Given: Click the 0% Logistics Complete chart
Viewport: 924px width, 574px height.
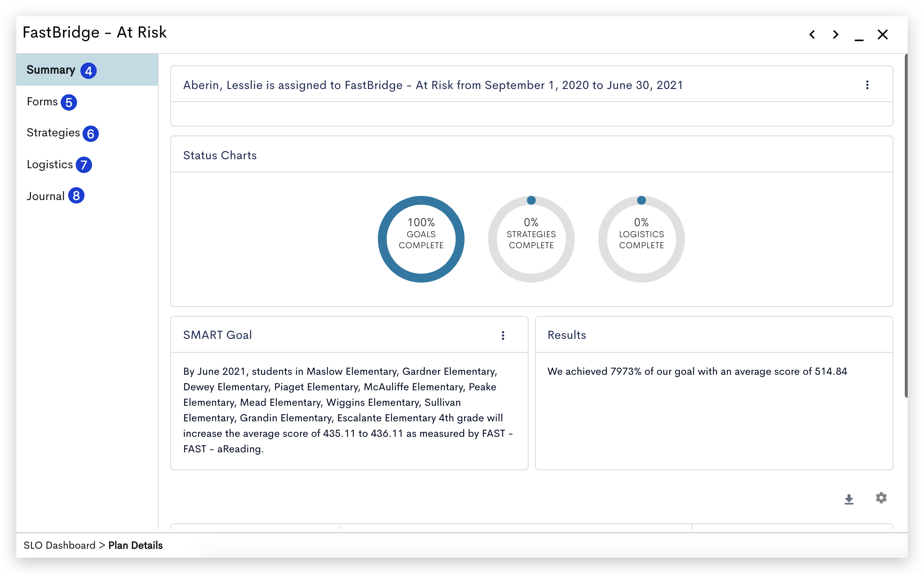Looking at the screenshot, I should click(x=642, y=239).
